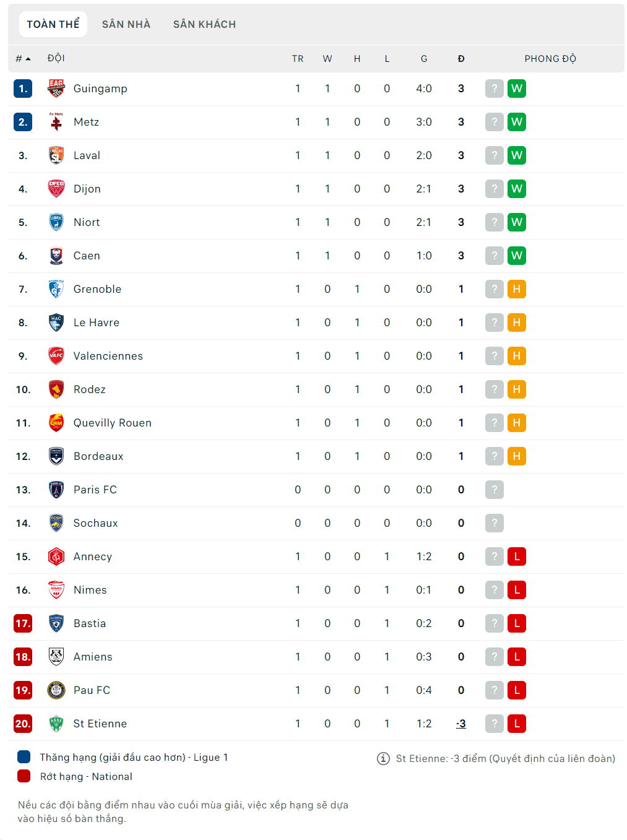Switch to the SÂN NHÀ tab

[126, 24]
